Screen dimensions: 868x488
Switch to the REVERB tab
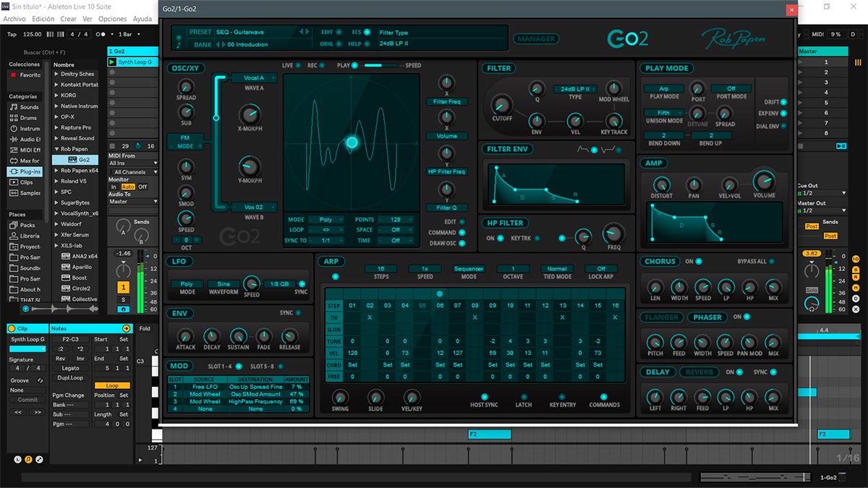tap(699, 372)
